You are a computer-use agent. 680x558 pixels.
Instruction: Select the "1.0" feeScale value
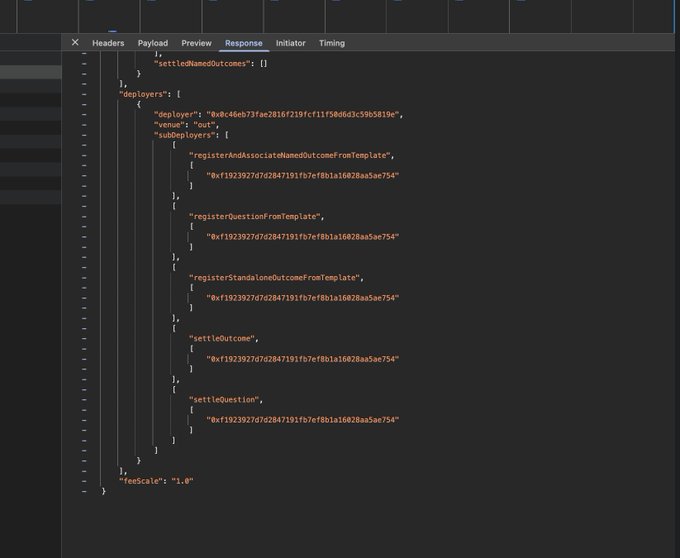point(182,481)
